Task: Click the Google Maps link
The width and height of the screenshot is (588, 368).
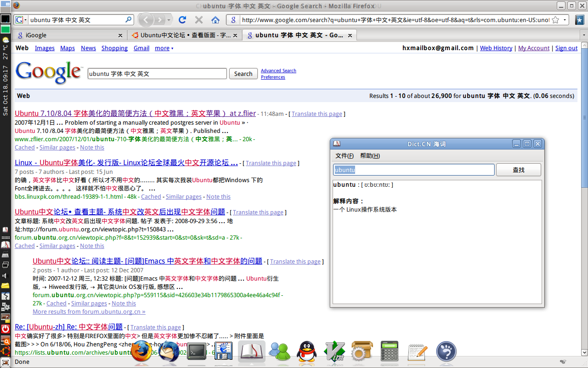Action: [x=68, y=48]
